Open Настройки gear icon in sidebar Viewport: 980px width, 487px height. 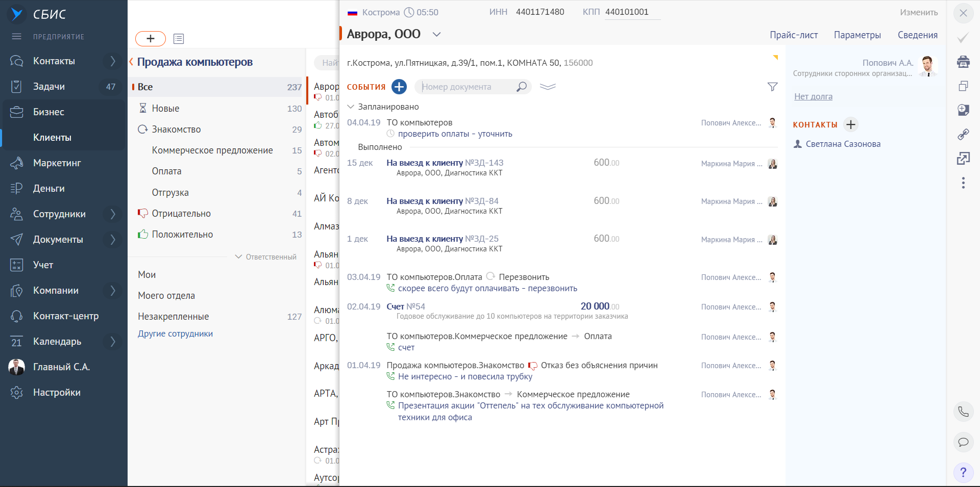pyautogui.click(x=16, y=393)
